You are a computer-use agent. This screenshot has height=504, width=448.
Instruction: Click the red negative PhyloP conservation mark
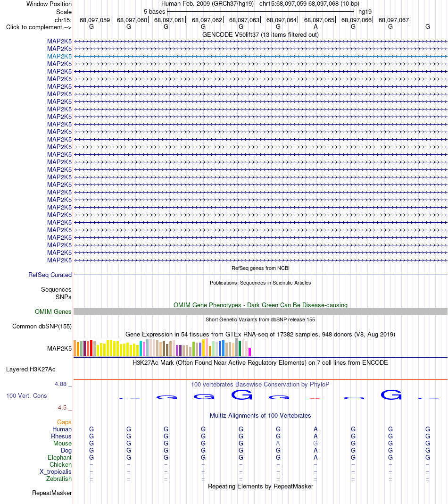pyautogui.click(x=315, y=399)
